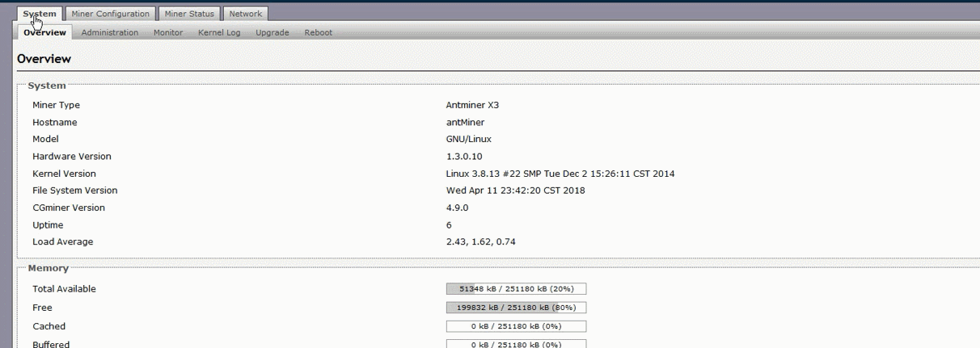The width and height of the screenshot is (980, 348).
Task: View the Kernel Log sub-tab
Action: coord(219,32)
